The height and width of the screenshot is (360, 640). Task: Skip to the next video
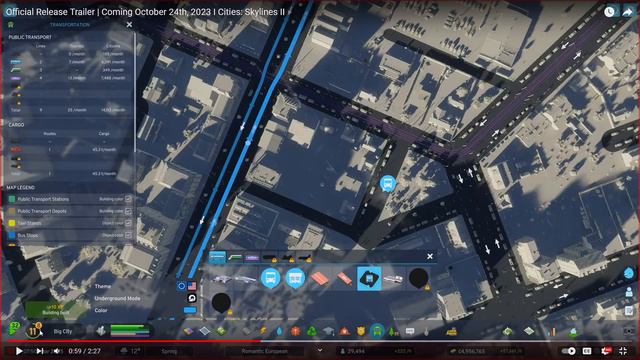tap(40, 351)
